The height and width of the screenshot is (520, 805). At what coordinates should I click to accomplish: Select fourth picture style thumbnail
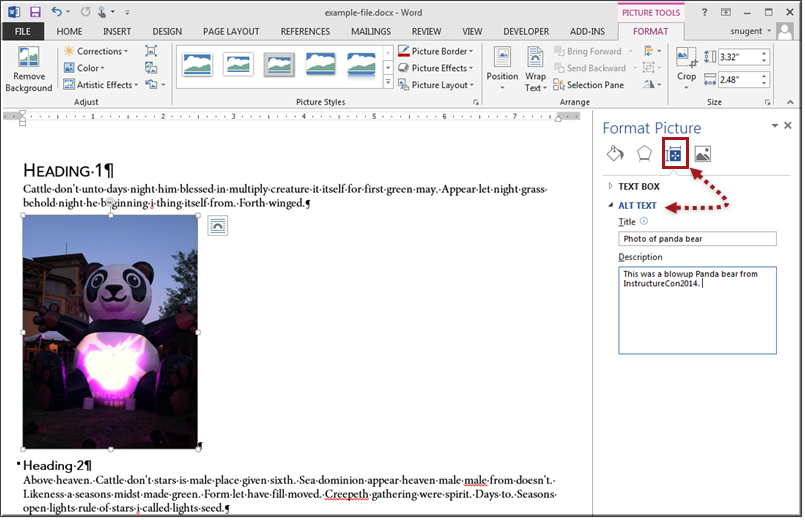pyautogui.click(x=320, y=65)
